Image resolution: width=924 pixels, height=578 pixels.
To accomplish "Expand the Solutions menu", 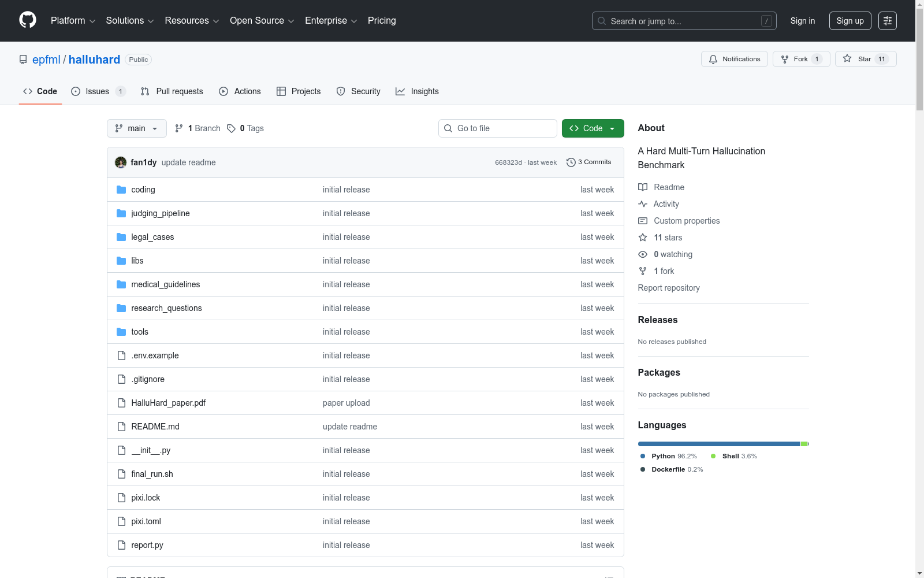I will [130, 21].
